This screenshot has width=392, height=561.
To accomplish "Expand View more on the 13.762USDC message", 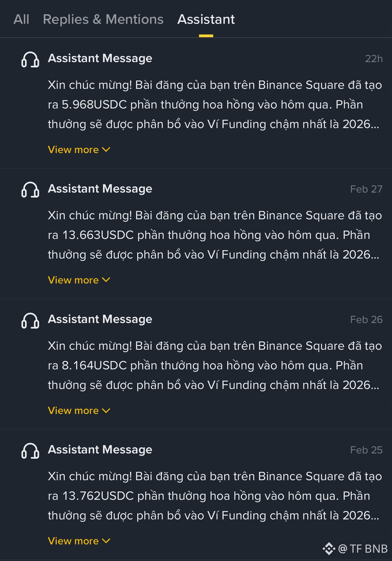I will (x=79, y=541).
